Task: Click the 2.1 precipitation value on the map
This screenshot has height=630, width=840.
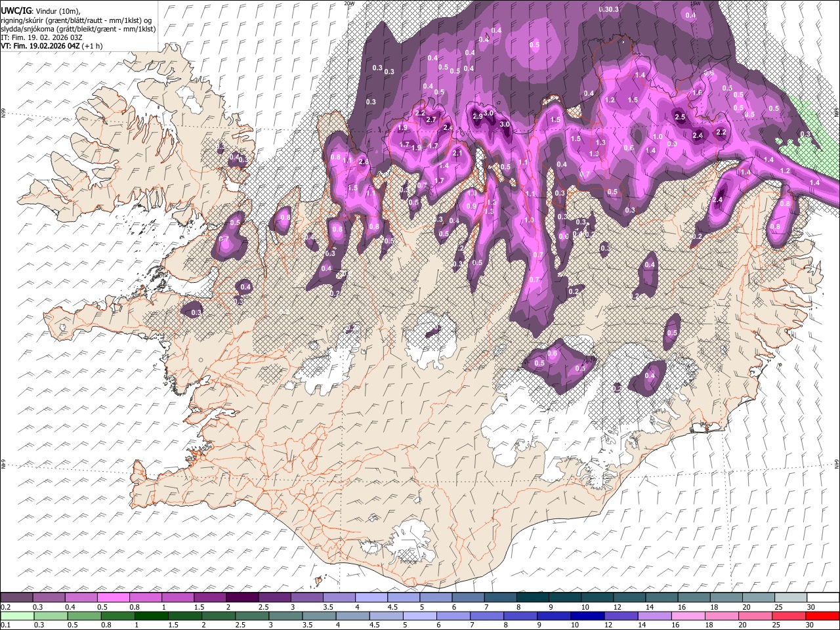Action: [x=458, y=154]
